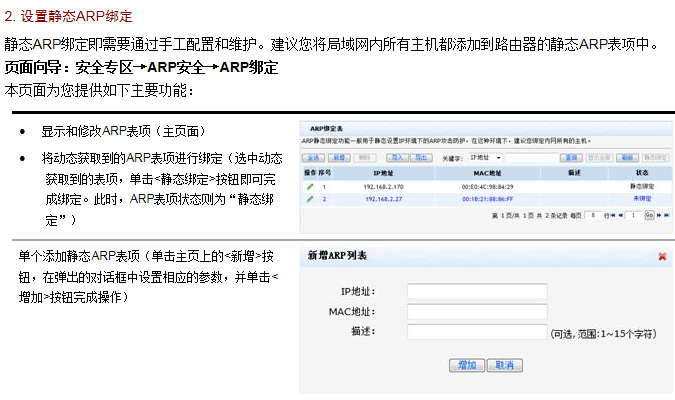This screenshot has height=400, width=675.
Task: Click the MAC地址 column header
Action: coord(487,173)
